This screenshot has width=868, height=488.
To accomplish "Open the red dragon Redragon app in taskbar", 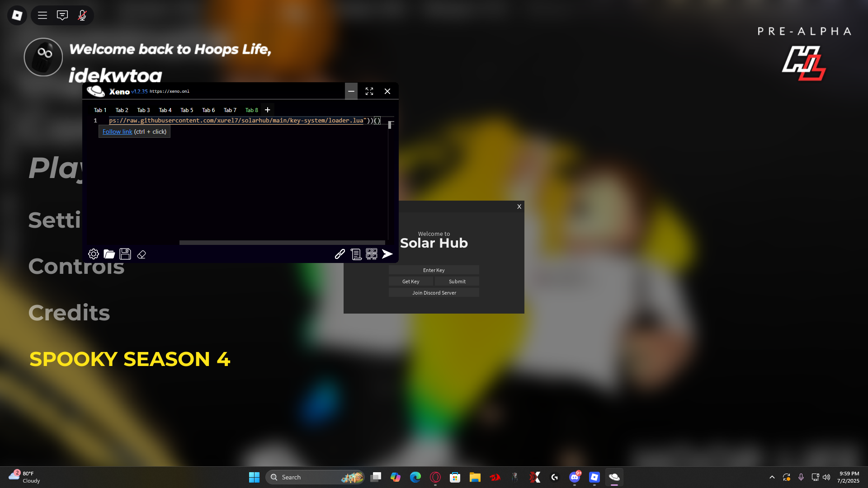I will (x=495, y=477).
